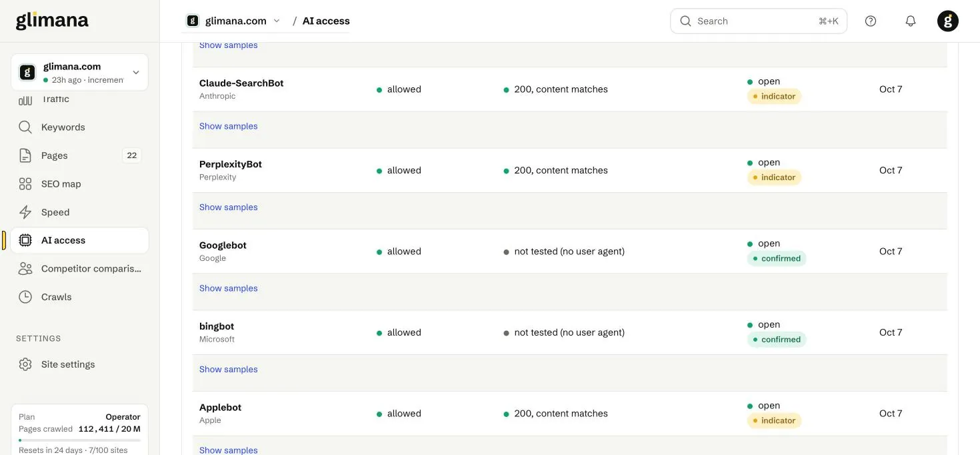Screen dimensions: 980x455
Task: Click confirmed badge for bingbot
Action: [x=777, y=340]
